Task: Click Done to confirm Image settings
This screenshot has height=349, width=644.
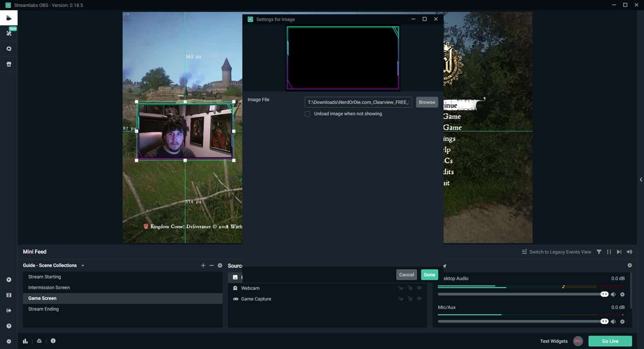Action: 429,275
